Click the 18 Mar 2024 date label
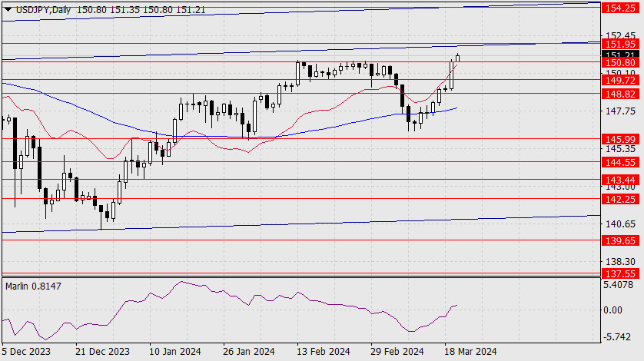The image size is (644, 361). pos(470,352)
